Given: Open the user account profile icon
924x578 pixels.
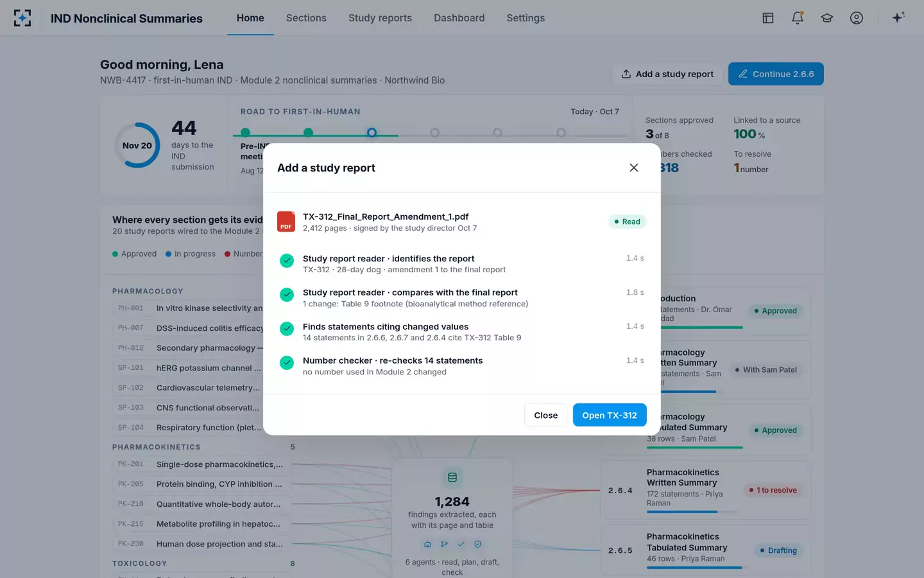Looking at the screenshot, I should tap(857, 18).
